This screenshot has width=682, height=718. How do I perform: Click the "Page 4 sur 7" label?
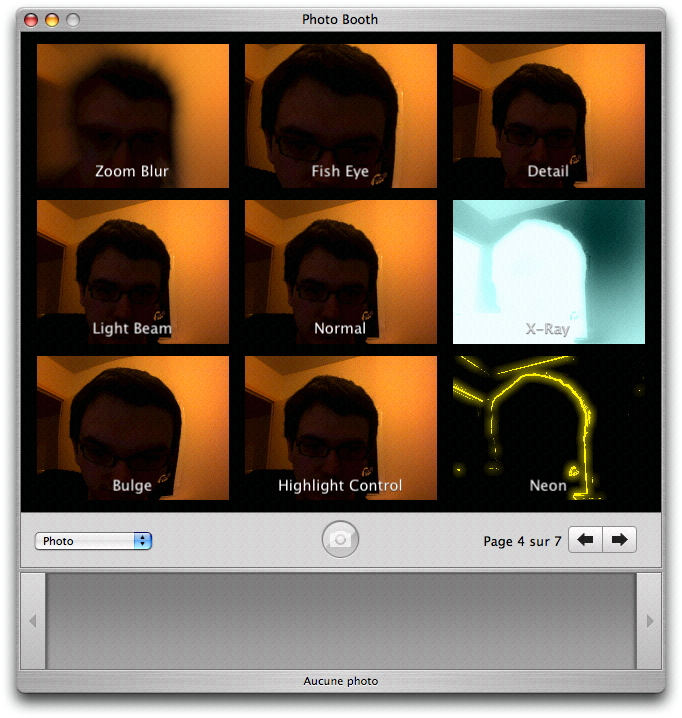522,541
